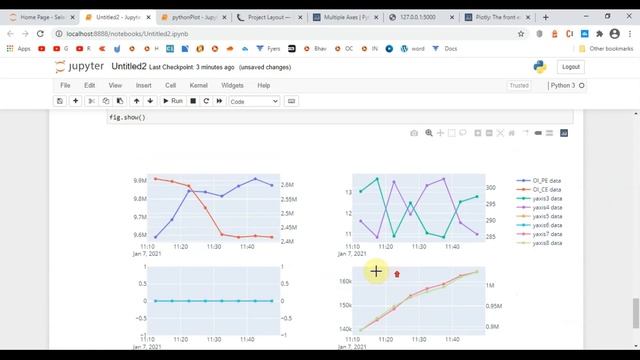This screenshot has width=640, height=360.
Task: Interrupt the kernel stop icon
Action: (x=193, y=101)
